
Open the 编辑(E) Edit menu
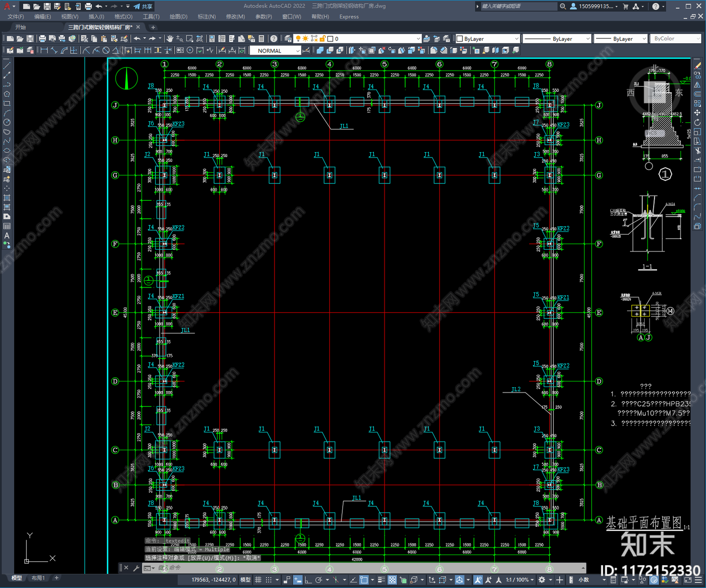[x=42, y=17]
